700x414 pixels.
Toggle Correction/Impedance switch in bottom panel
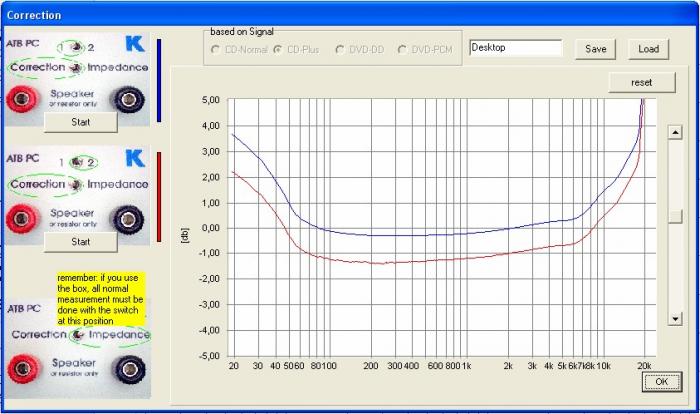(75, 335)
